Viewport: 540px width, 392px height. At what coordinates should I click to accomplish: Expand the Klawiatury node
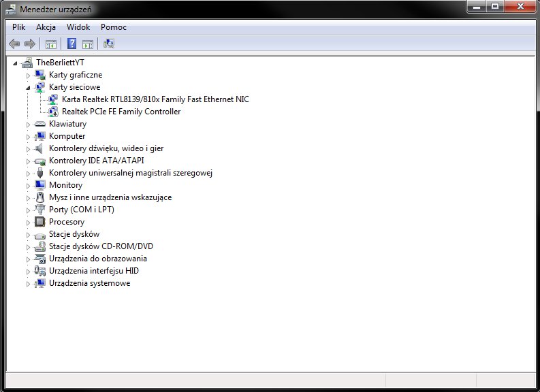28,125
